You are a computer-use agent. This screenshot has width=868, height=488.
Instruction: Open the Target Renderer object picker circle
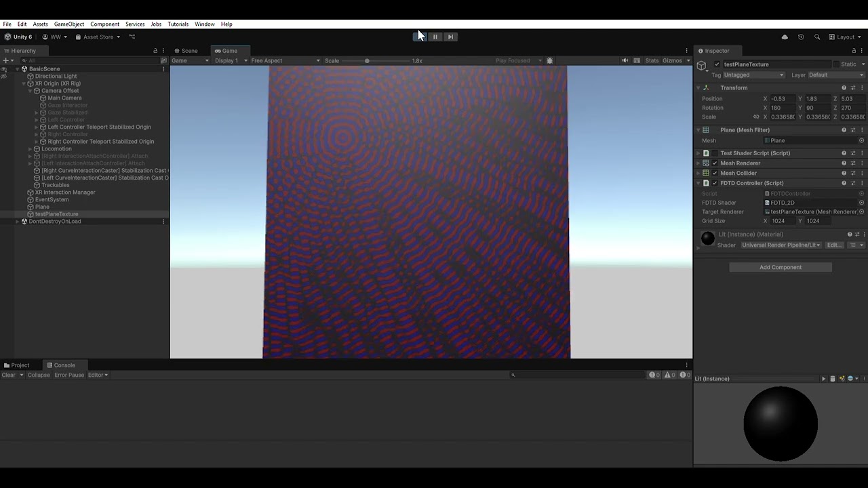(x=862, y=211)
